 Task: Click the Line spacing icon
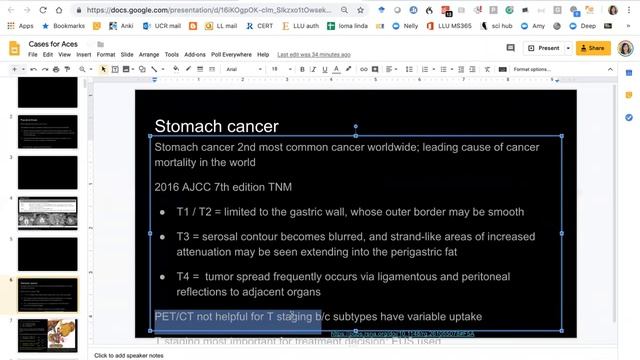409,69
